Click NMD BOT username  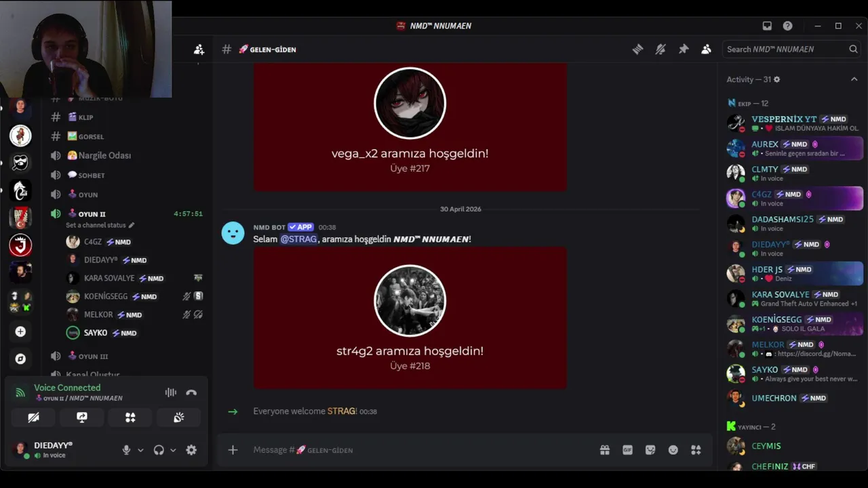tap(269, 227)
